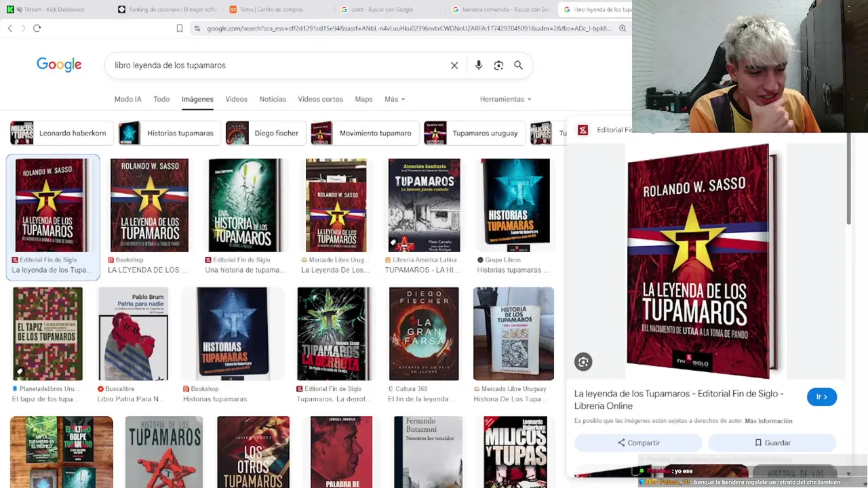
Task: Open the Mercado Libre Historia de los Tupamaros thumbnail
Action: (x=513, y=334)
